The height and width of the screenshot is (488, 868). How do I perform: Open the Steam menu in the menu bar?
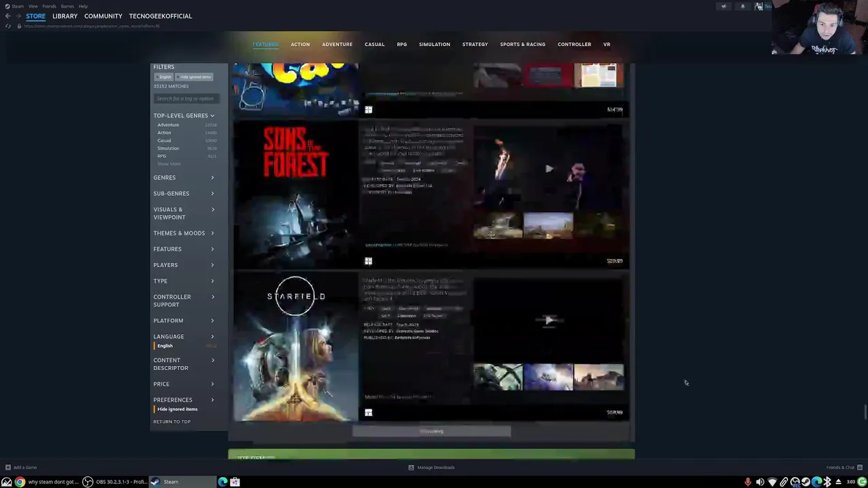[x=18, y=6]
